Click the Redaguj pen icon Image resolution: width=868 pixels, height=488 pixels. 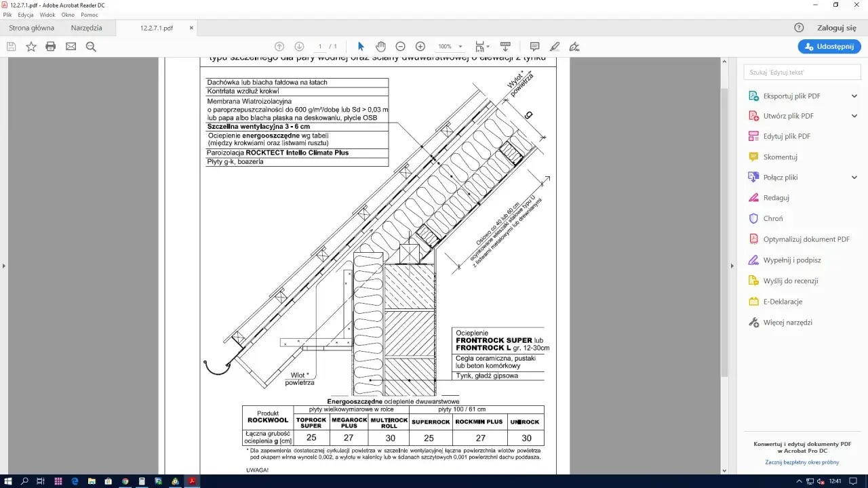click(753, 198)
